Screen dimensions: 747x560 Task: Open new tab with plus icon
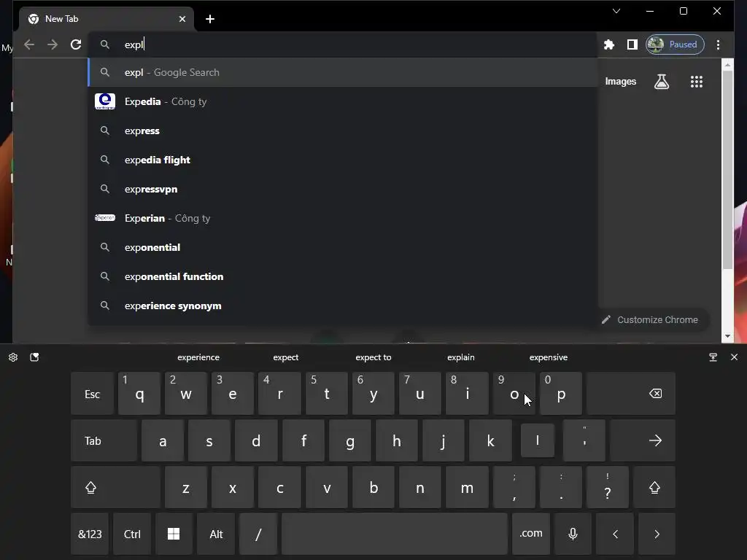click(x=210, y=19)
